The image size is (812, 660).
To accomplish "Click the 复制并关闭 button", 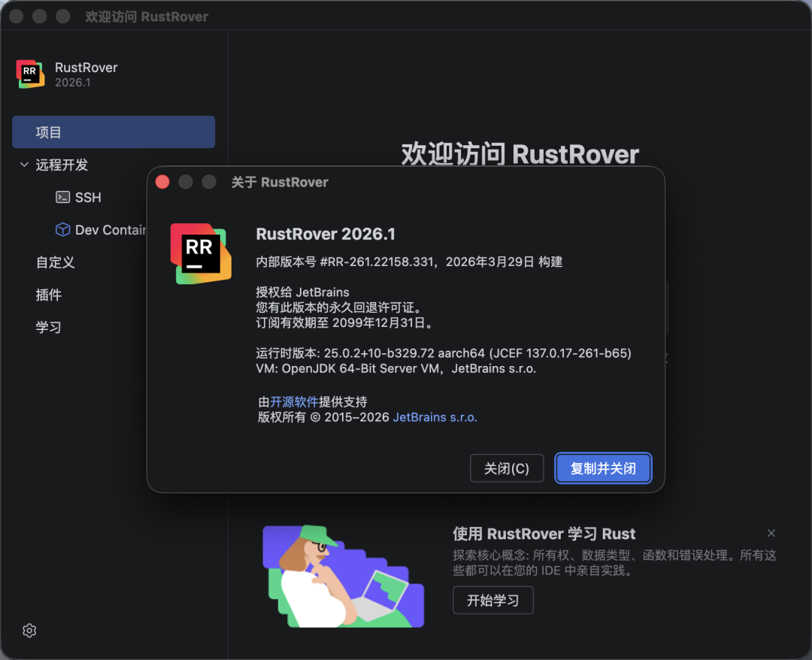I will pos(603,468).
